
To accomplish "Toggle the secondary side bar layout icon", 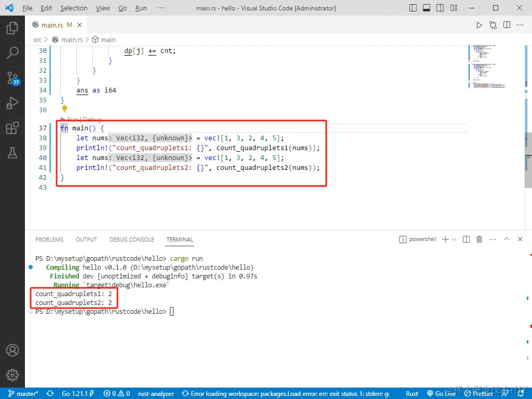I will [440, 8].
